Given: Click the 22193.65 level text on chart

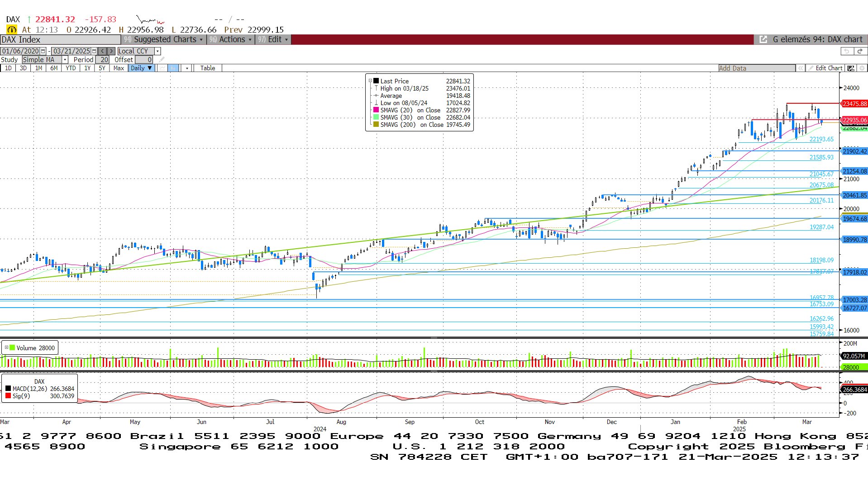Looking at the screenshot, I should point(821,140).
